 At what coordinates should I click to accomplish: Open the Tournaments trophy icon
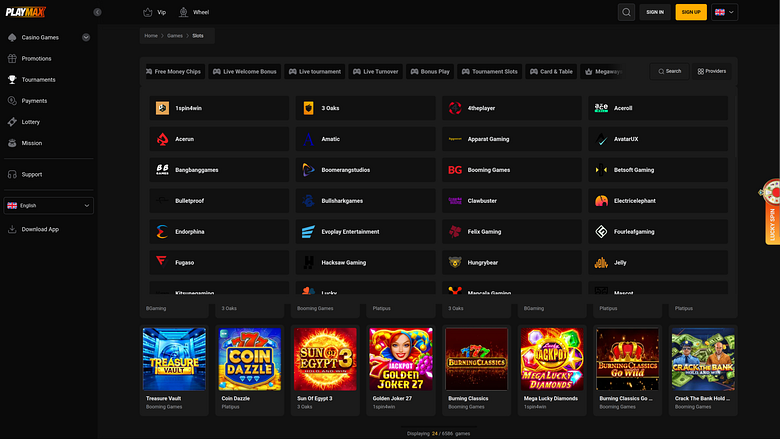pyautogui.click(x=12, y=80)
